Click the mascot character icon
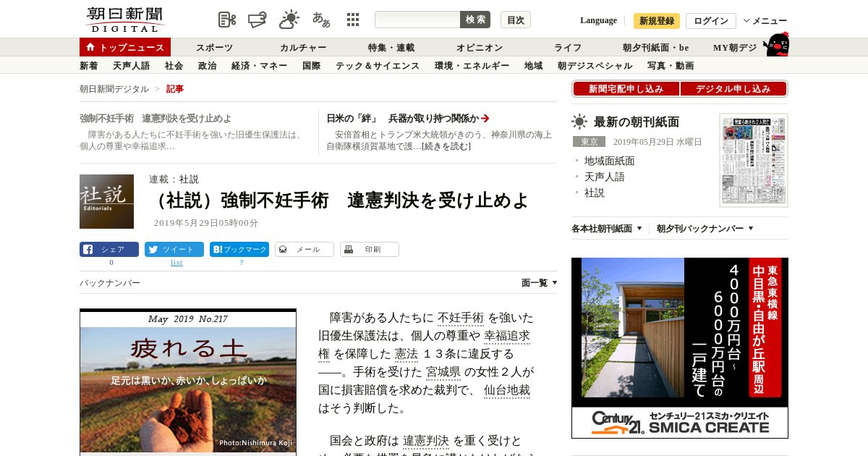This screenshot has height=456, width=868. [776, 44]
